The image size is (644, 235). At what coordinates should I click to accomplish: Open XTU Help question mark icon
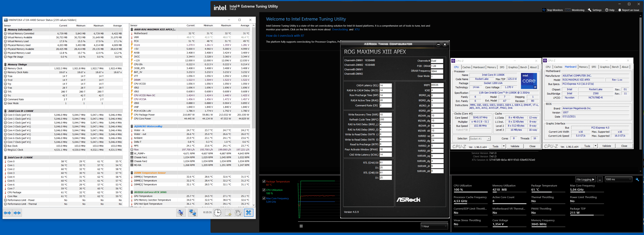[x=607, y=10]
